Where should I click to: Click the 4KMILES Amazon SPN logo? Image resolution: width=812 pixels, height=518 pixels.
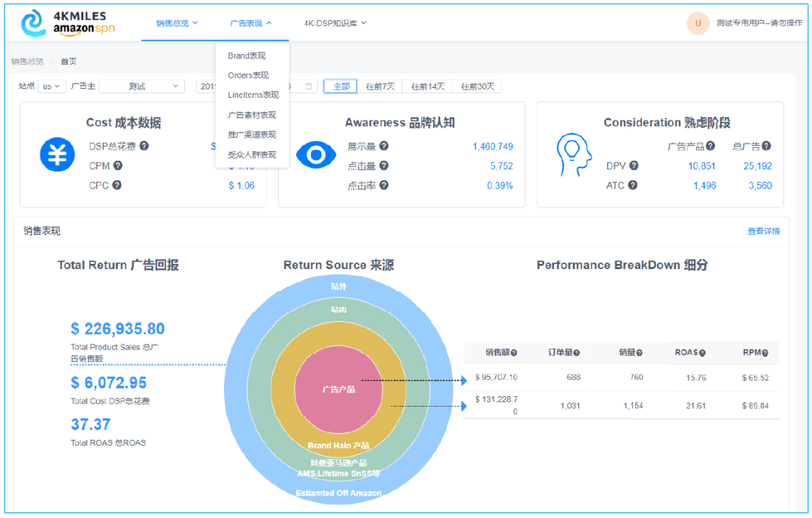coord(68,23)
